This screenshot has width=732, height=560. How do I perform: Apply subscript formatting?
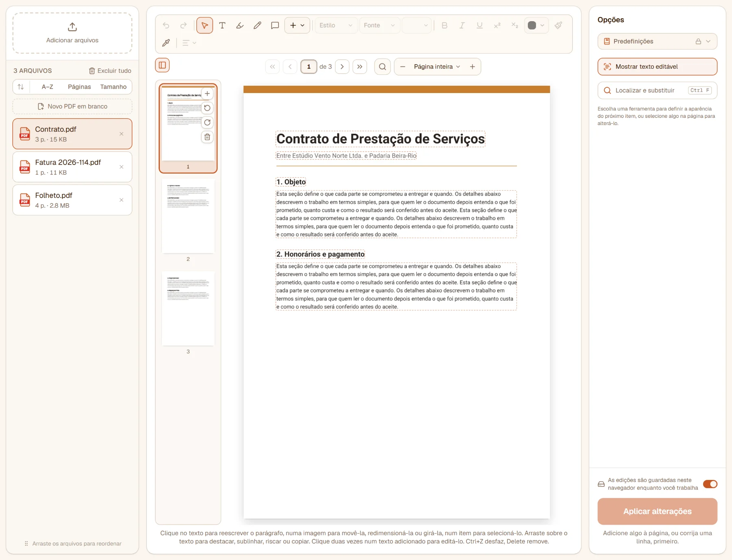pyautogui.click(x=514, y=25)
